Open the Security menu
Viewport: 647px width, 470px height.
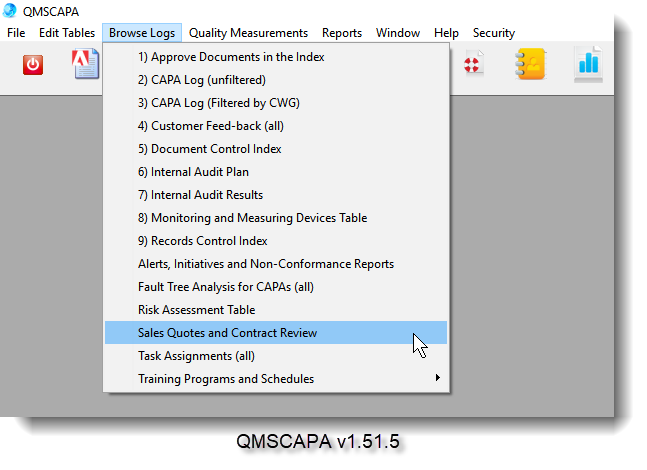pyautogui.click(x=493, y=33)
